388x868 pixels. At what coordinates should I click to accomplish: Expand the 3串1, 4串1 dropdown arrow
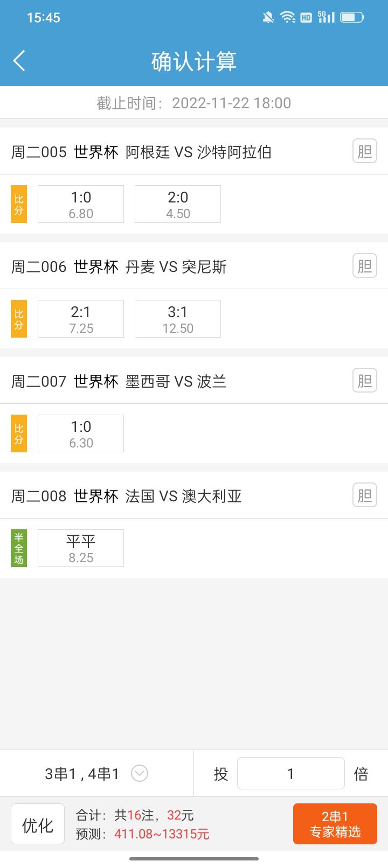[x=140, y=774]
